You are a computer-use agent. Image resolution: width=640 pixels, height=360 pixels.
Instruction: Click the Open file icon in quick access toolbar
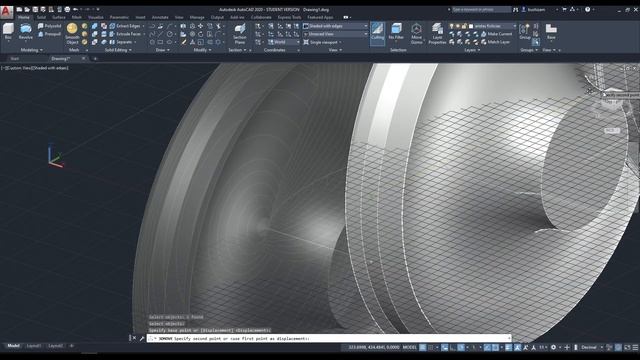(27, 9)
